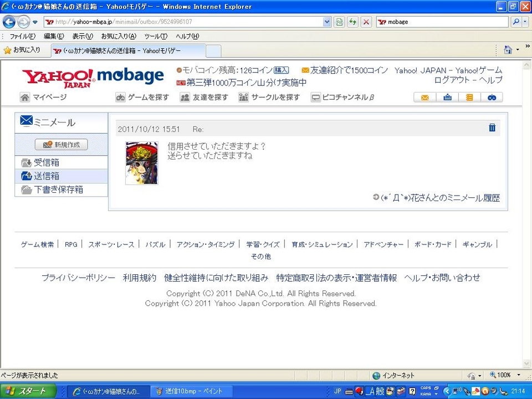Click the Home house icon in toolbar
Screen dimensions: 532x399
508,50
